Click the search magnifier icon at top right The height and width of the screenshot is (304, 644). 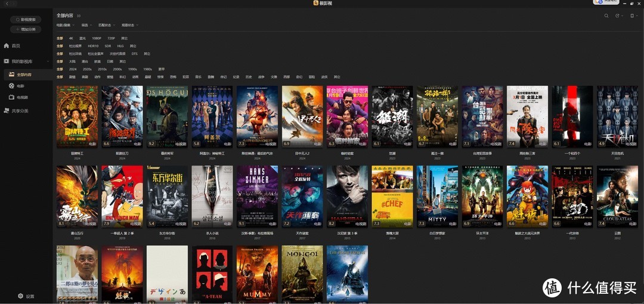(606, 16)
